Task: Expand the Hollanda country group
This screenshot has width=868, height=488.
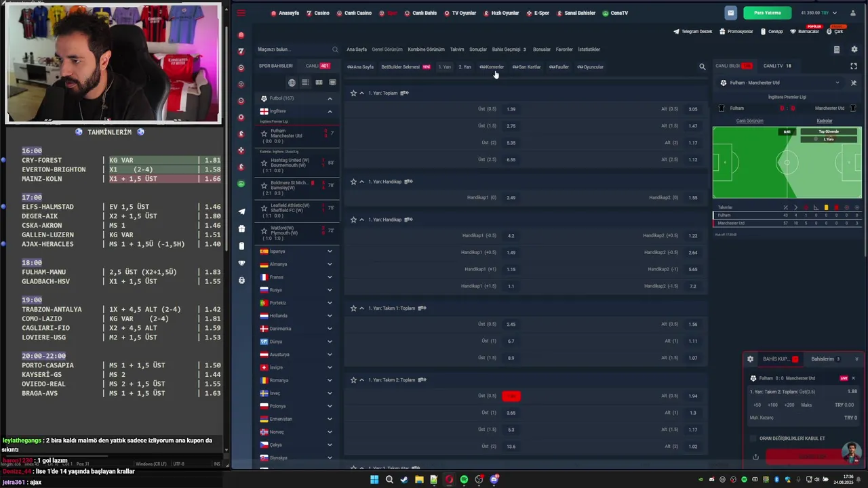Action: pyautogui.click(x=330, y=316)
